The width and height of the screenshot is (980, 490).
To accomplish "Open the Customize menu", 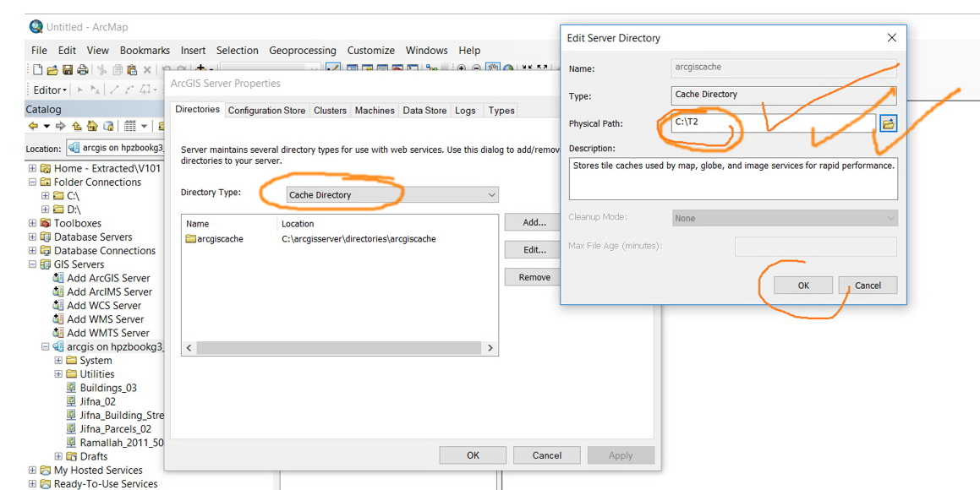I will 371,51.
